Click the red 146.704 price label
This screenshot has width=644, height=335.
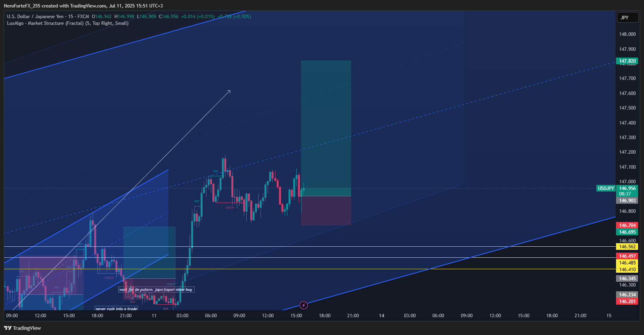point(627,225)
